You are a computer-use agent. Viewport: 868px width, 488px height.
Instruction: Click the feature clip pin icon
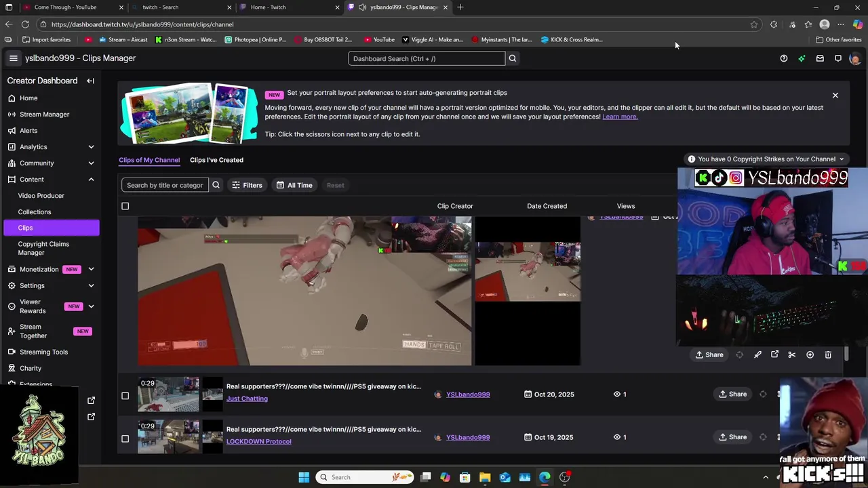click(757, 354)
